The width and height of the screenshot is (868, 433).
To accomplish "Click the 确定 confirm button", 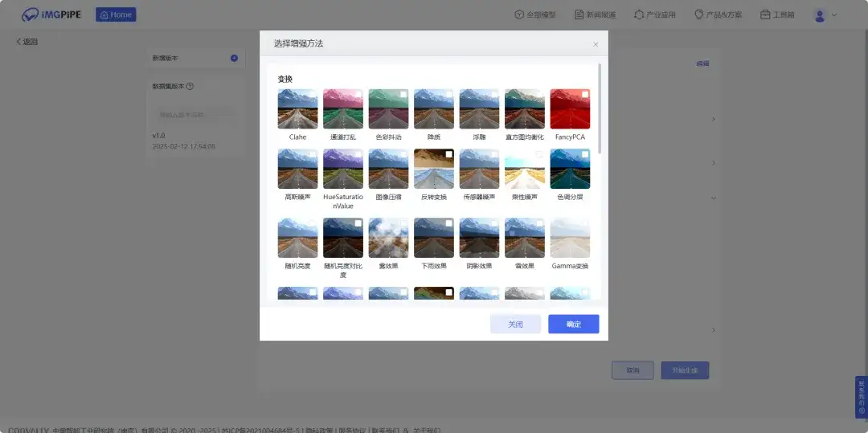I will point(573,324).
